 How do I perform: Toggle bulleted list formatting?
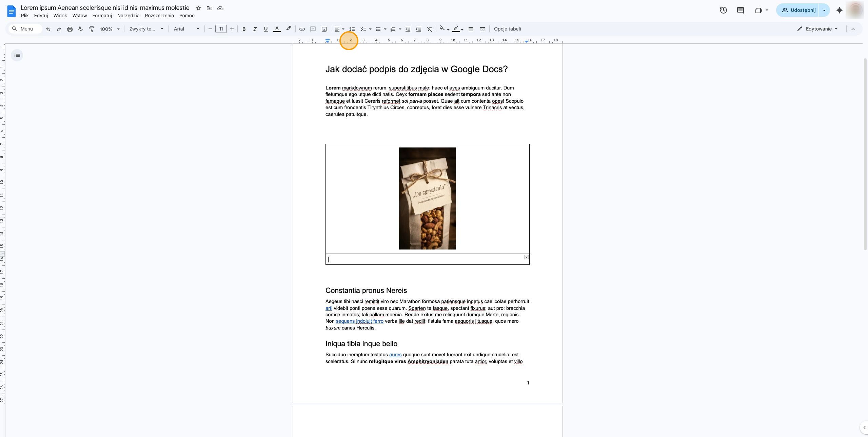click(x=378, y=29)
